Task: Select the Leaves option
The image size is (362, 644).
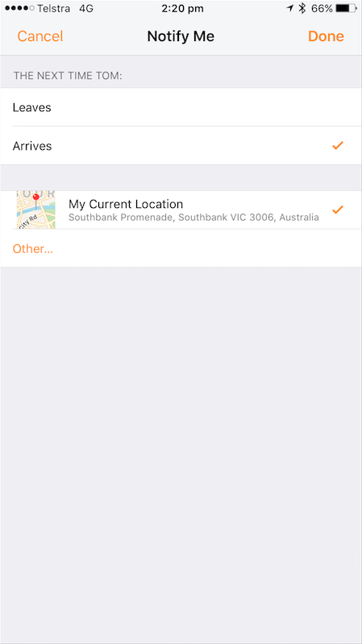Action: pyautogui.click(x=181, y=107)
